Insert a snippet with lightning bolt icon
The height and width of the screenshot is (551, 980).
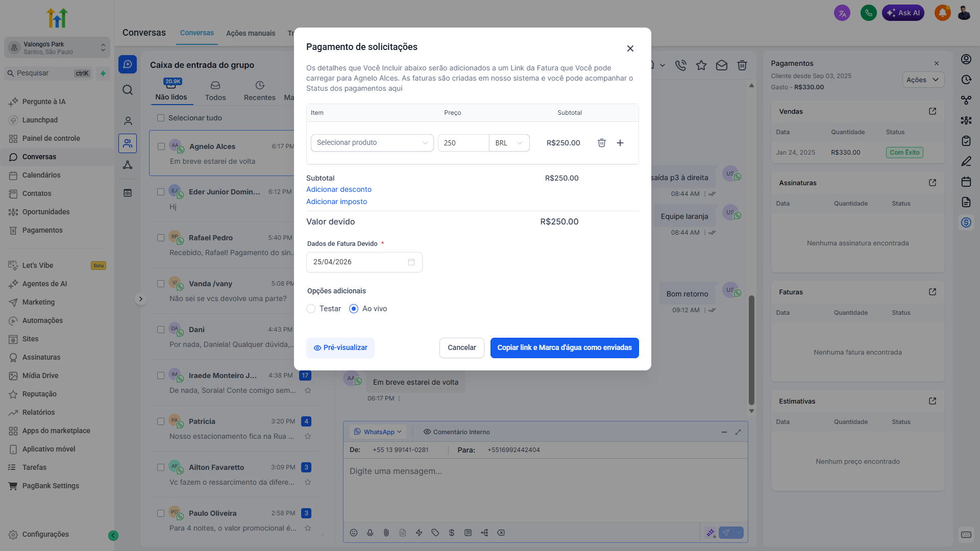419,533
